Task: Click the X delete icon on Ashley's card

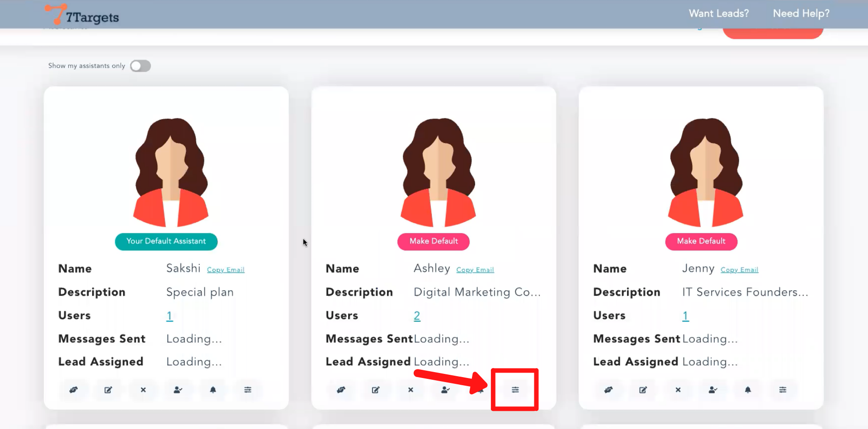Action: click(x=410, y=390)
